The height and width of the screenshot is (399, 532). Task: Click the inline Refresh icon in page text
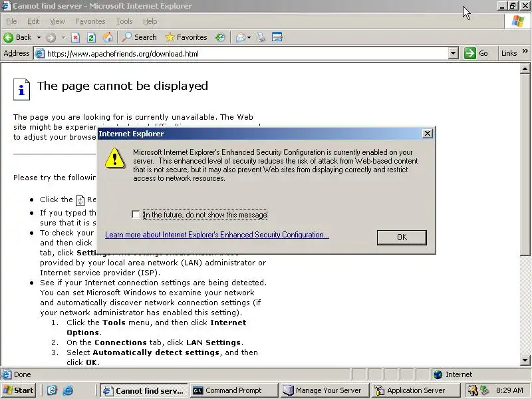[80, 201]
